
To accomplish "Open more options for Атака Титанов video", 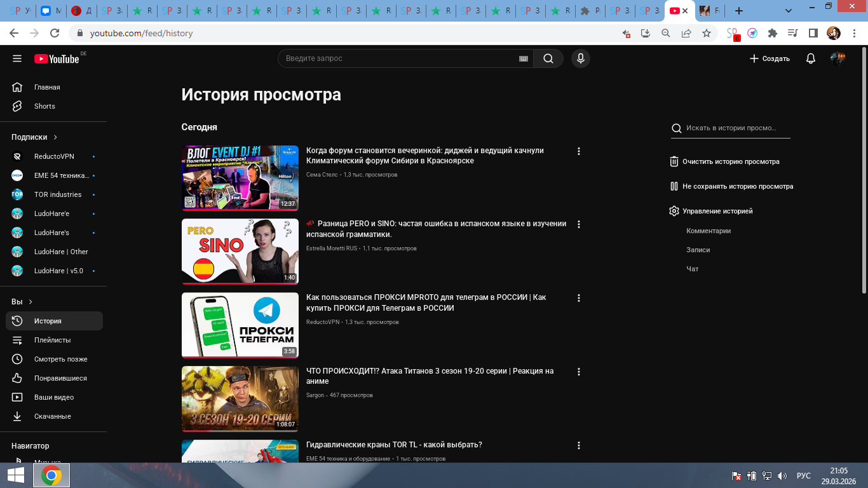I will pos(578,372).
